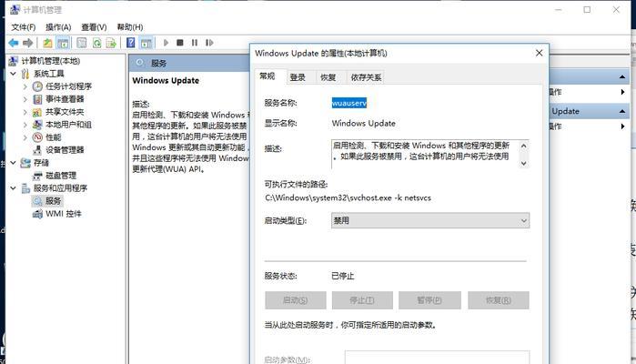Click the Refresh toolbar icon

[x=96, y=43]
